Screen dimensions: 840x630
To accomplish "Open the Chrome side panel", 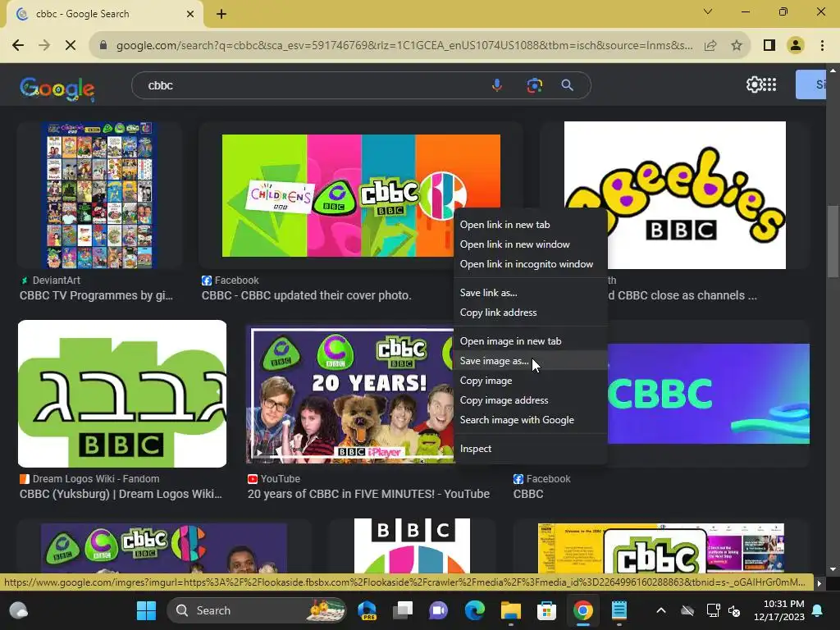I will (x=769, y=46).
